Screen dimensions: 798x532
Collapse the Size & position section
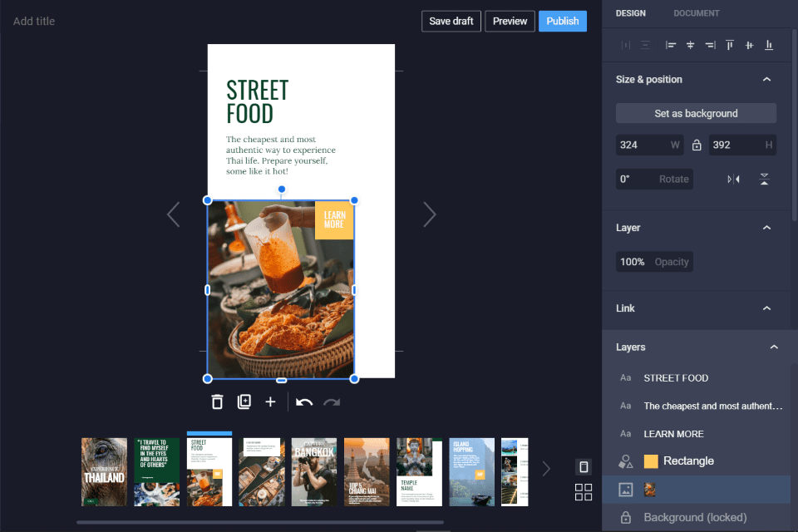click(x=766, y=80)
